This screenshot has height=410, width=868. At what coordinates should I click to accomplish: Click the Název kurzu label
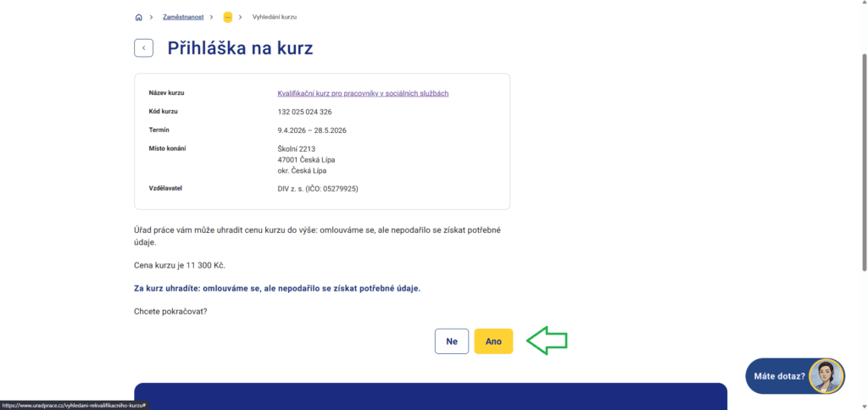pos(166,92)
